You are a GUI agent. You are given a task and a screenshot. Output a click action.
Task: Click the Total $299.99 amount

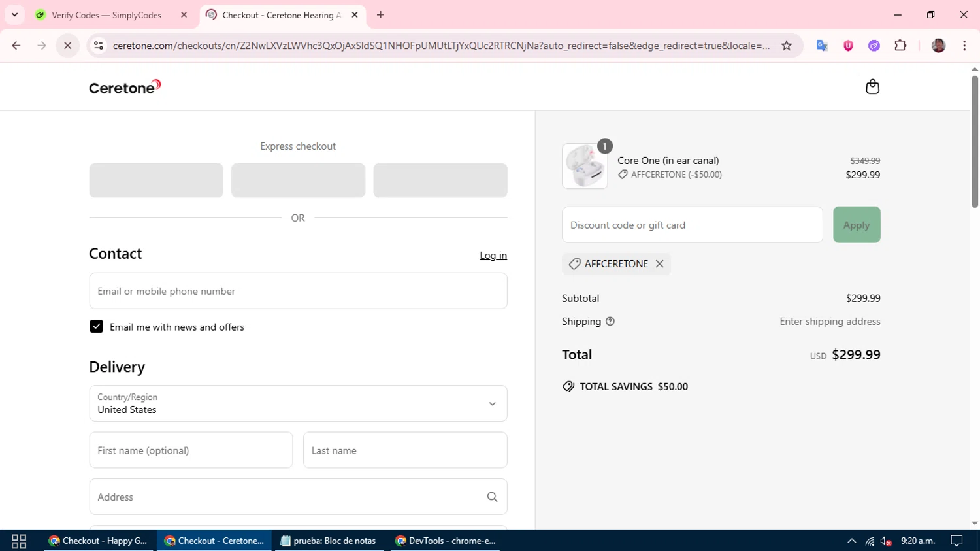(x=856, y=355)
